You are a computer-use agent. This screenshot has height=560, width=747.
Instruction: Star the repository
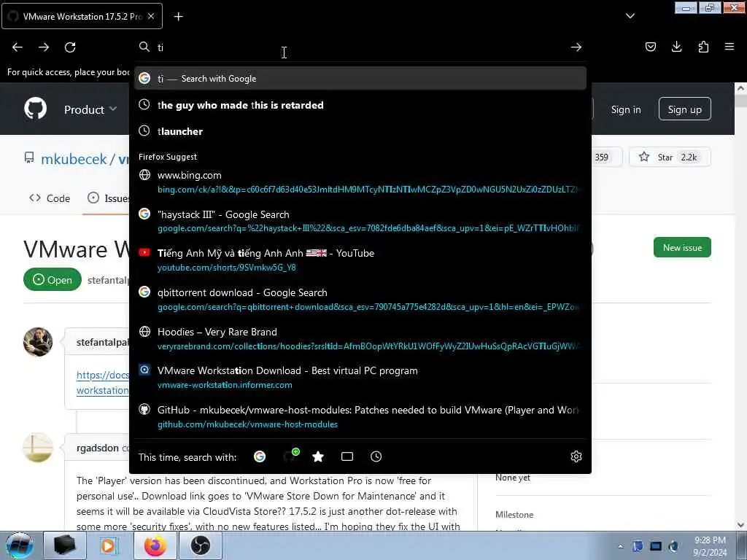(670, 157)
